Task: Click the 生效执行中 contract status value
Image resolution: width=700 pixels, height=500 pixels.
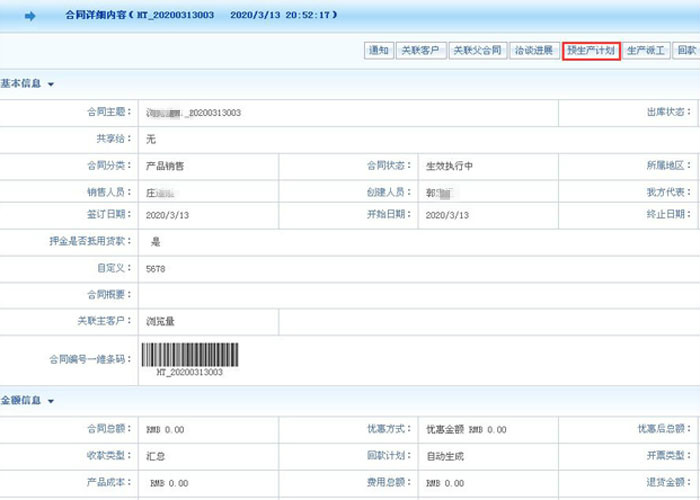Action: 449,166
